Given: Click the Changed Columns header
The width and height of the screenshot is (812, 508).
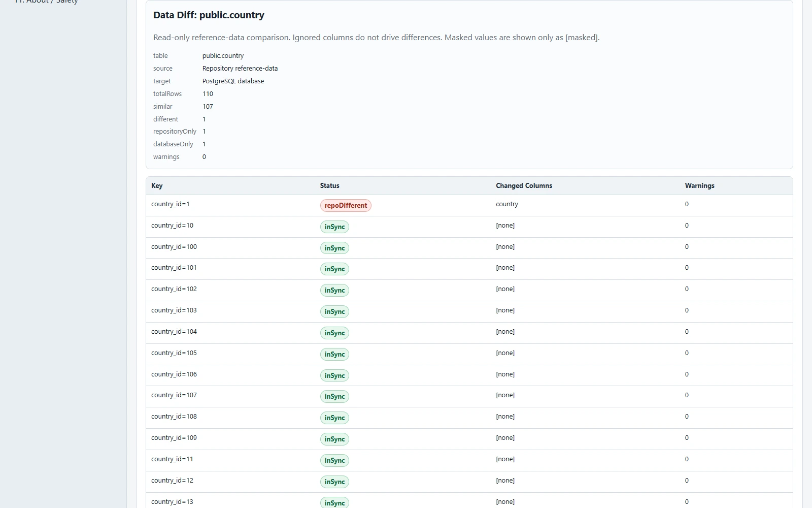Looking at the screenshot, I should pos(524,186).
